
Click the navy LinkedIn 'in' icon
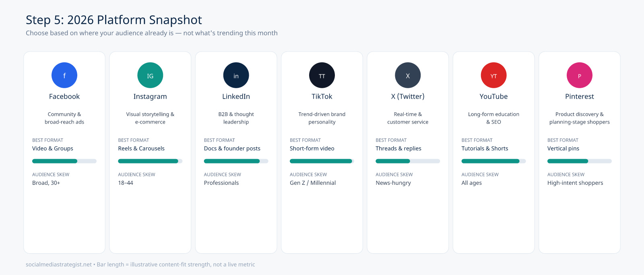point(236,75)
